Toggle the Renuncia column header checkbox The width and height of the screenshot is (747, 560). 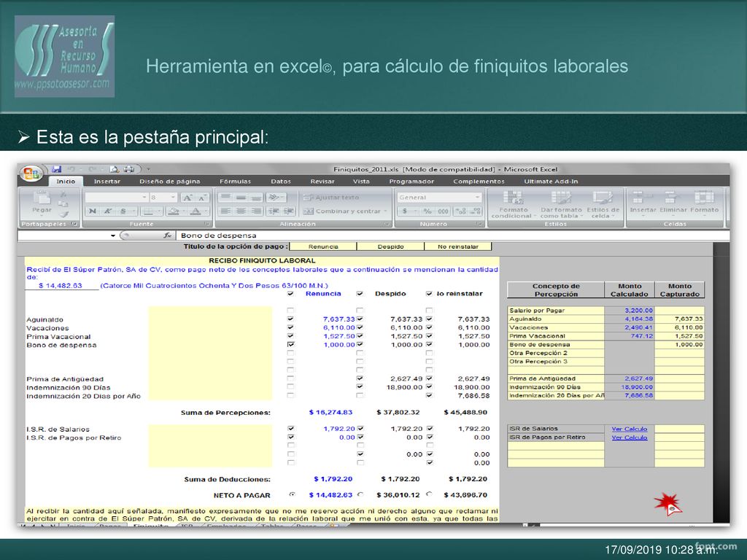(x=290, y=294)
